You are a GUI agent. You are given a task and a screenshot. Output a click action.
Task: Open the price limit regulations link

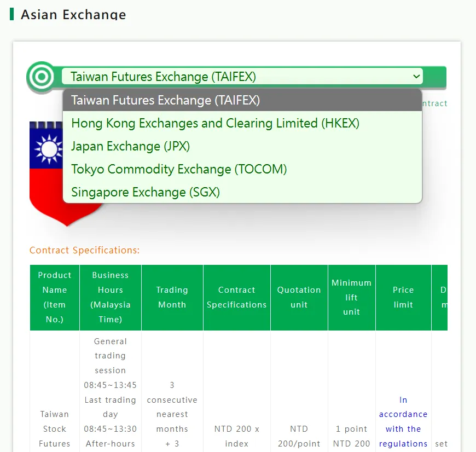(403, 422)
